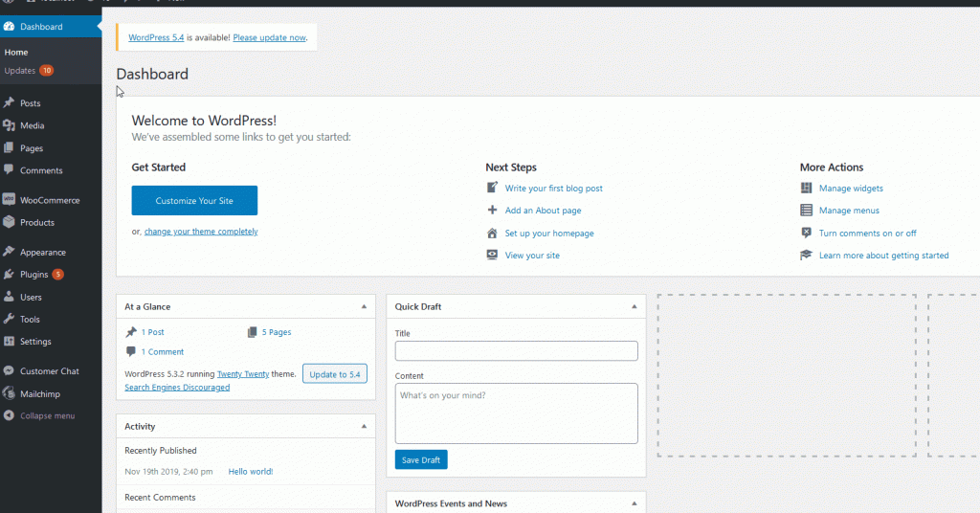Click the Settings sliders icon
980x513 pixels.
9,341
